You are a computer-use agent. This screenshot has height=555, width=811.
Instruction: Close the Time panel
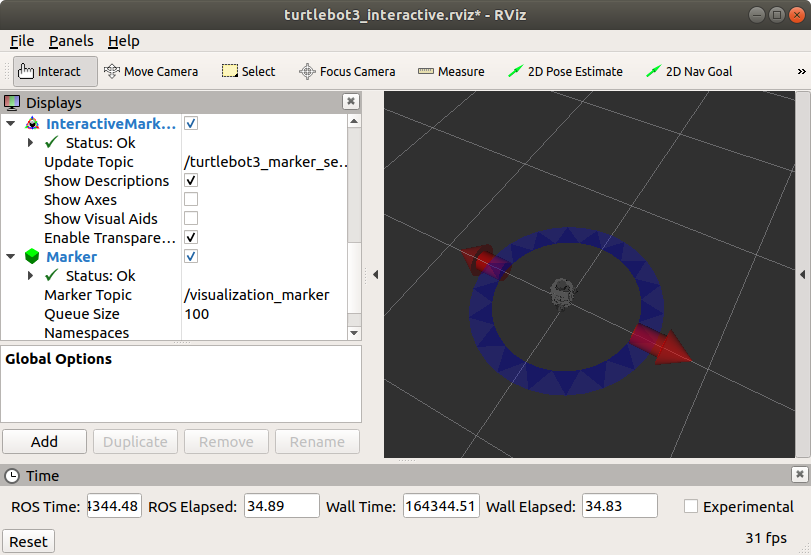point(800,474)
